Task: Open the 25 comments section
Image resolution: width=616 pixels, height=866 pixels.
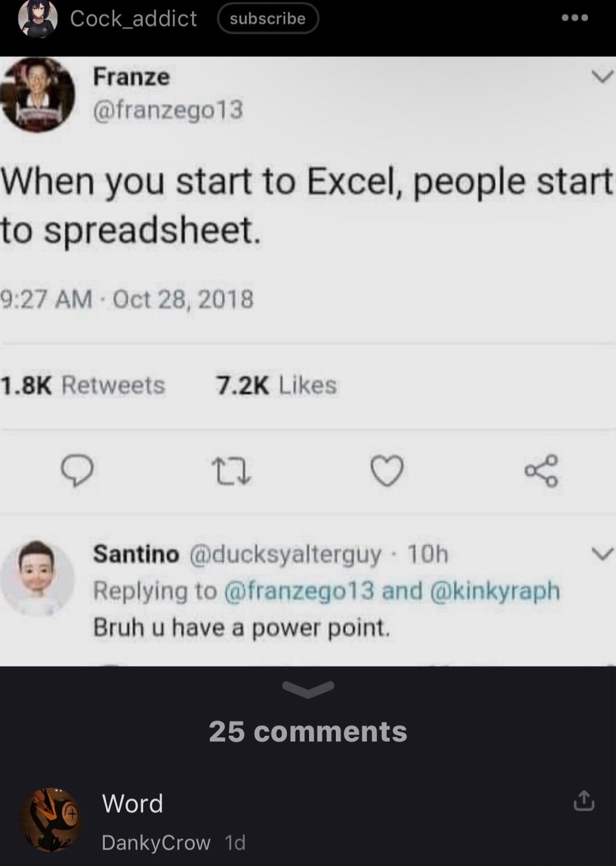Action: (x=308, y=733)
